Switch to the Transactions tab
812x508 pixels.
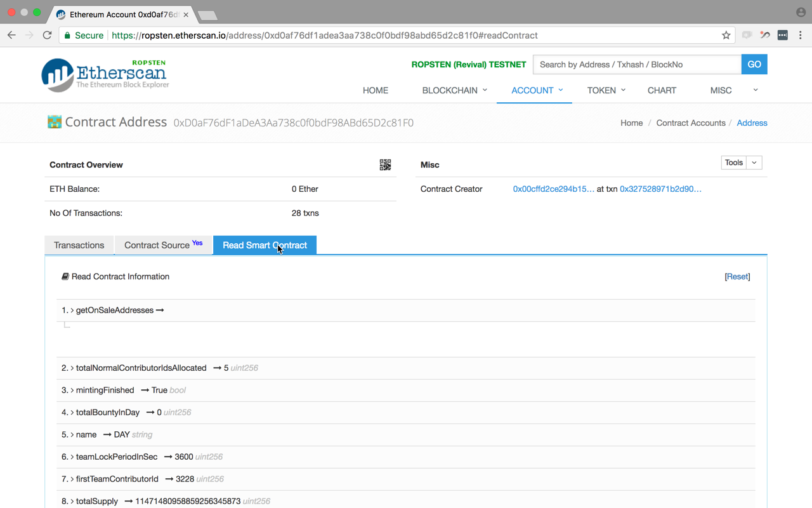pos(79,245)
